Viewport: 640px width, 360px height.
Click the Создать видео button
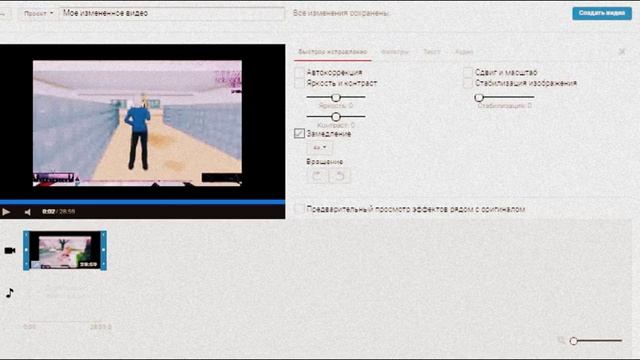(x=602, y=13)
